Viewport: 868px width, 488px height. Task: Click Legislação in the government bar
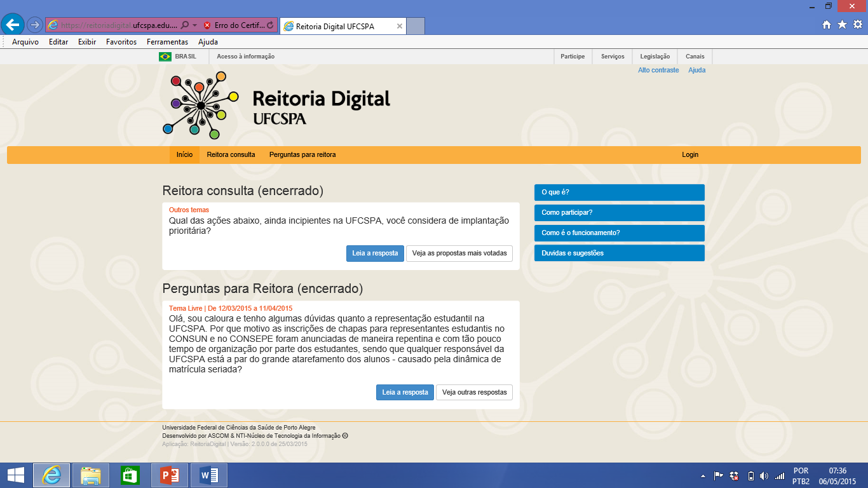point(655,57)
